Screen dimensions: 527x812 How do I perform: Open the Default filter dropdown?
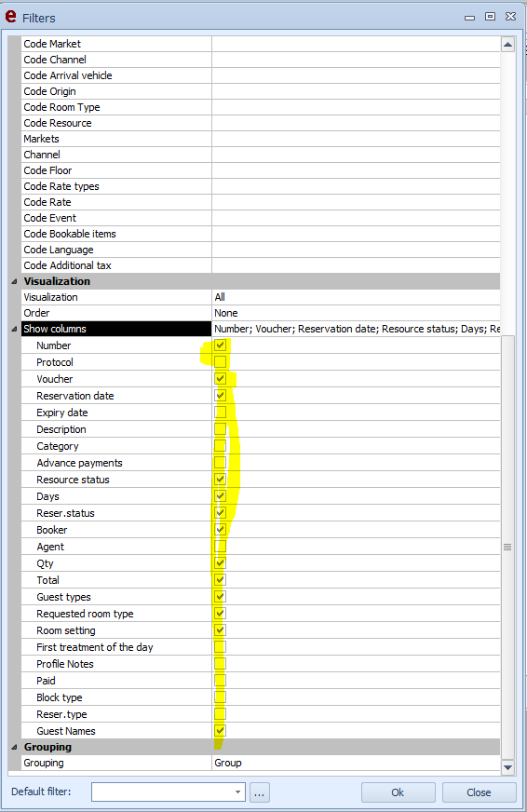click(x=237, y=792)
